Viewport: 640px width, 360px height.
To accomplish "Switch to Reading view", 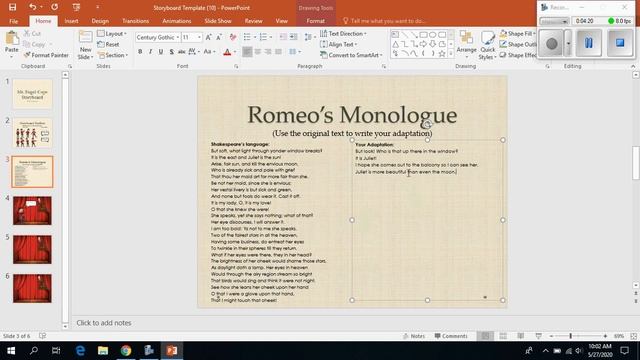I will pyautogui.click(x=521, y=336).
